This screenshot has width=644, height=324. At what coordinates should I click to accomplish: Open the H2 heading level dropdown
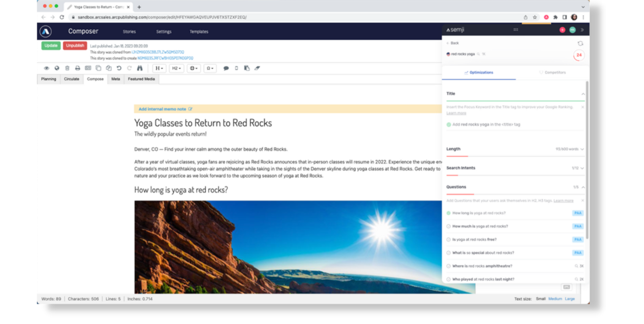point(177,68)
